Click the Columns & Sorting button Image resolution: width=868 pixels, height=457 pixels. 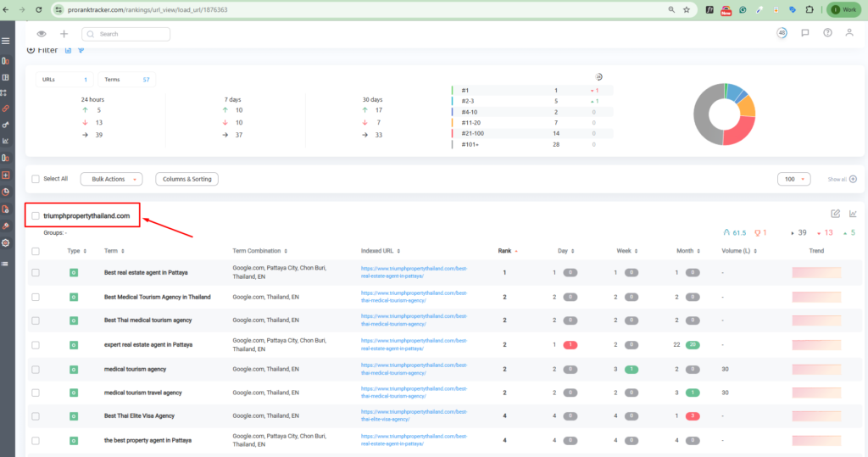pos(187,179)
